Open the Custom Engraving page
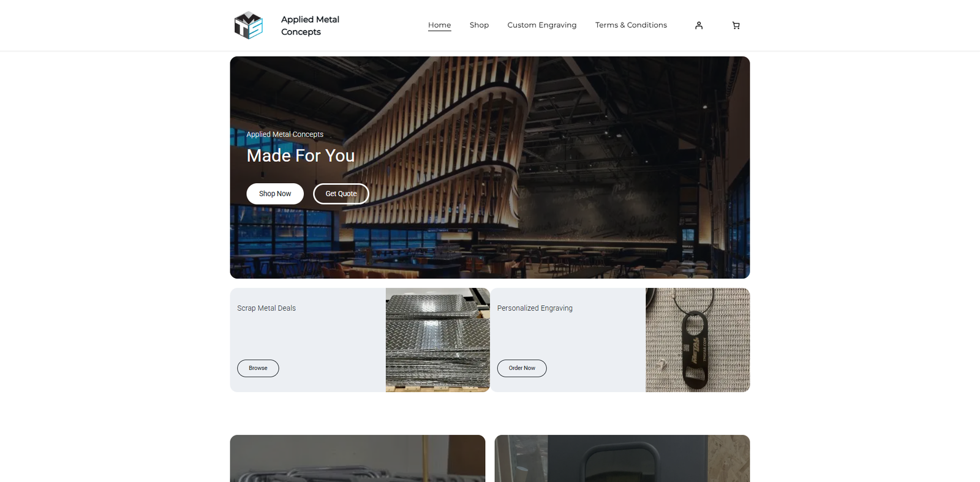This screenshot has height=482, width=980. pos(541,25)
